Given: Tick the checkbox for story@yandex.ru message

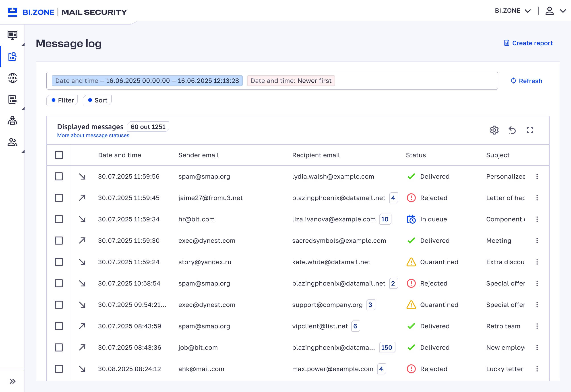Looking at the screenshot, I should (59, 262).
